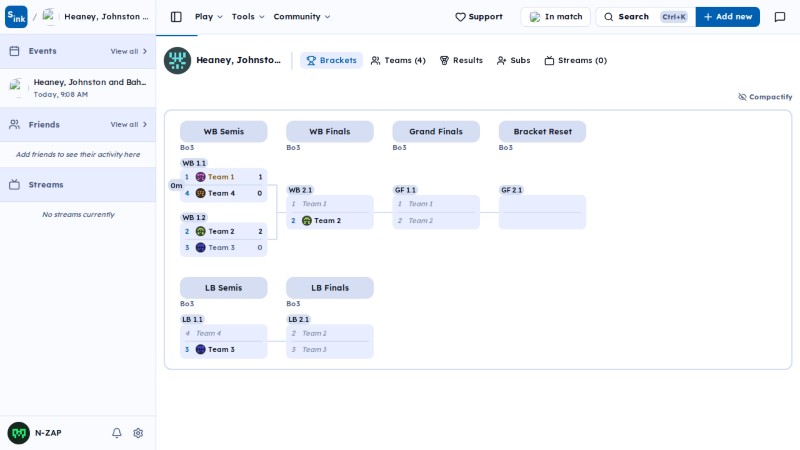Click the tournament avatar in header
Screen dimensions: 800x450
tap(178, 61)
